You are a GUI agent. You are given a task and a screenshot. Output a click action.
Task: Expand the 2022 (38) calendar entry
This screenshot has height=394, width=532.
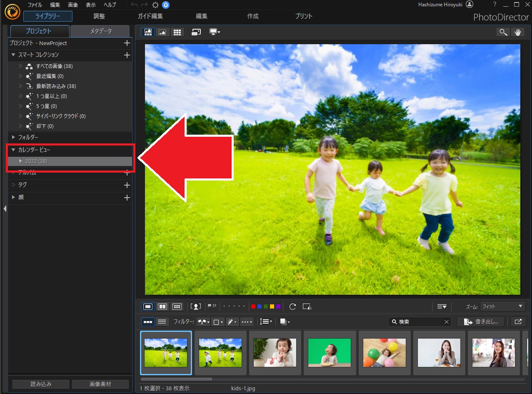tap(21, 161)
